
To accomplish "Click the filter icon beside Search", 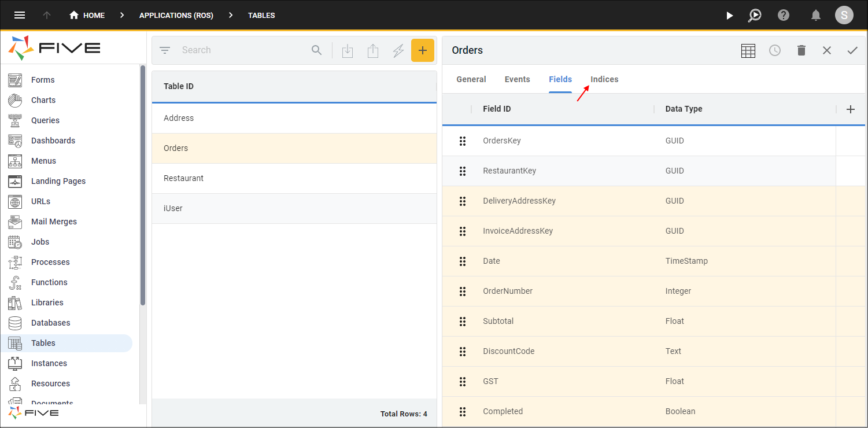I will tap(165, 50).
